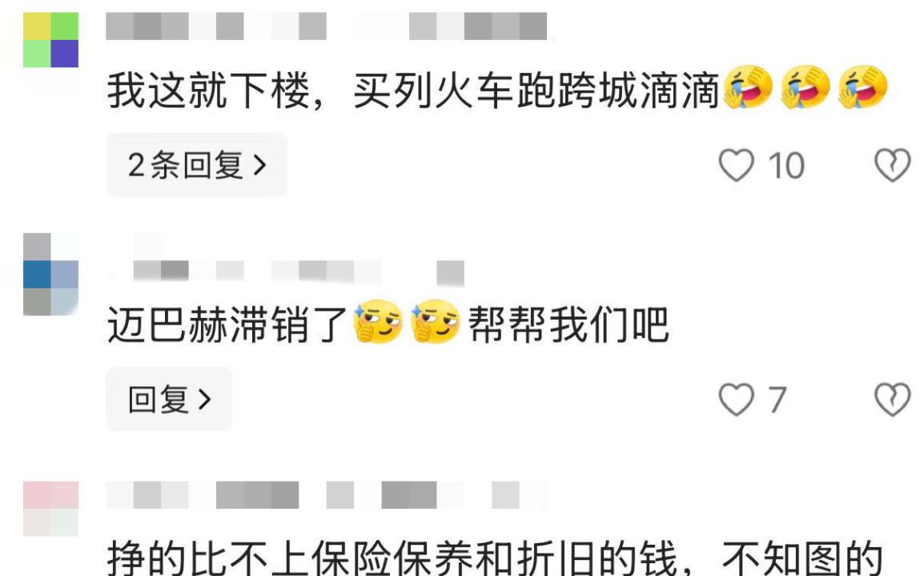Like the 迈巴赫滞销了 comment
This screenshot has height=576, width=924.
736,400
